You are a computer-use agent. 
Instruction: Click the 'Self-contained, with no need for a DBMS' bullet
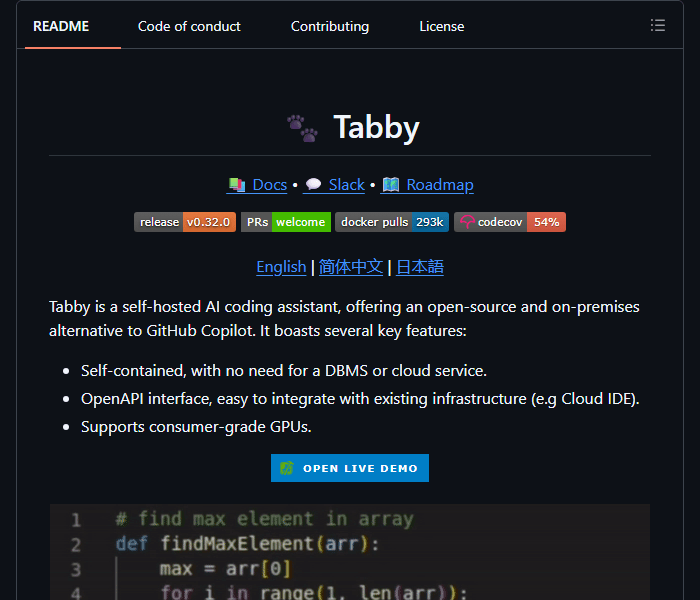click(284, 371)
